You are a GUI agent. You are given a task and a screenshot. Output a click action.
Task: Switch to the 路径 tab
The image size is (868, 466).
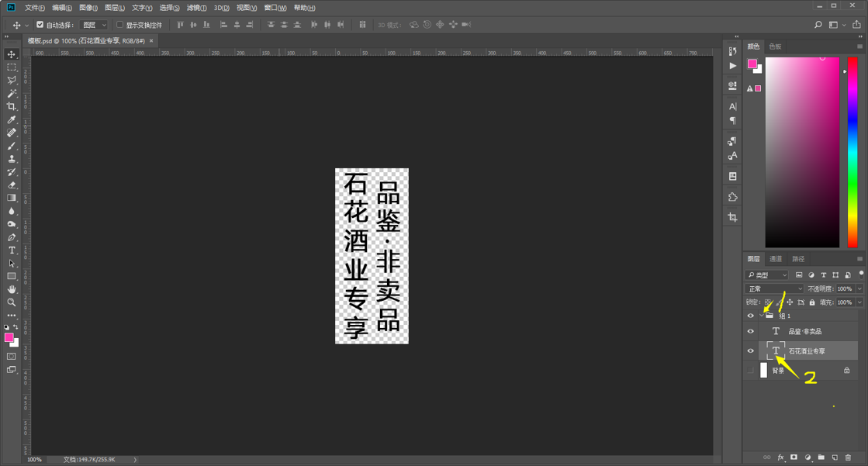coord(798,259)
